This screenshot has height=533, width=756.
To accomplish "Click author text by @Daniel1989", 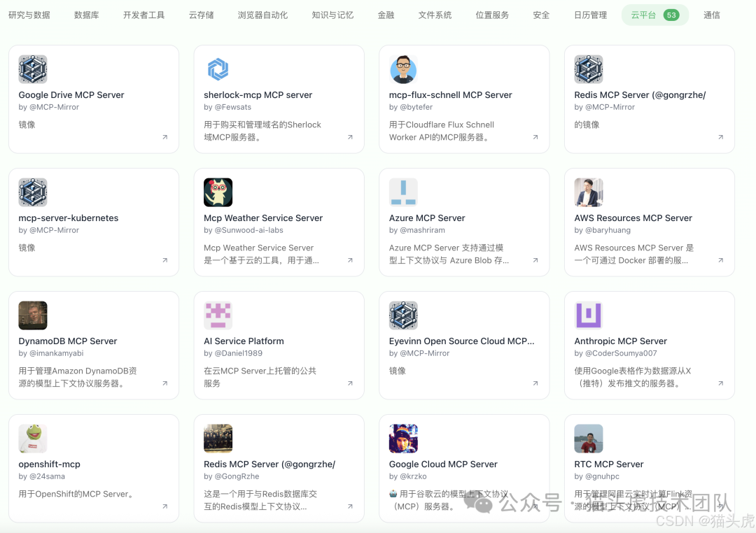I will click(233, 353).
